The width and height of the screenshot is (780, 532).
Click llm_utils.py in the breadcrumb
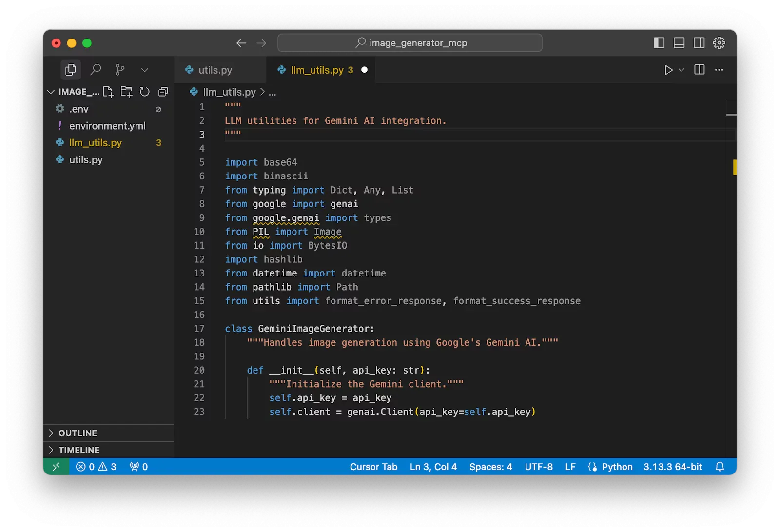click(229, 92)
